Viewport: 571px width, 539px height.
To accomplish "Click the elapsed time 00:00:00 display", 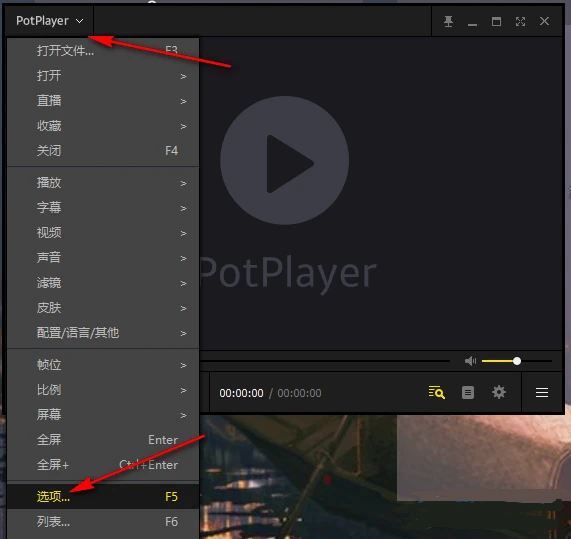I will pyautogui.click(x=241, y=393).
